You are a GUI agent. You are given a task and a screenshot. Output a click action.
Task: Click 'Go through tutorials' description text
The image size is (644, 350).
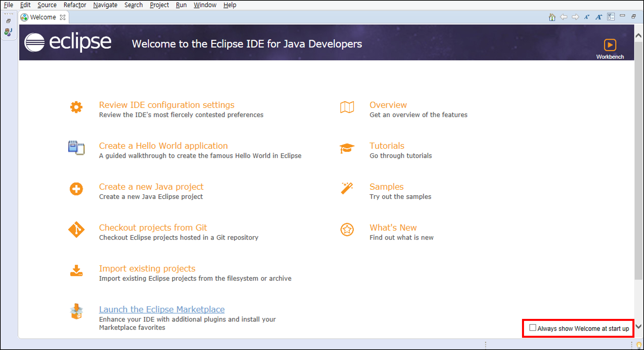point(401,156)
